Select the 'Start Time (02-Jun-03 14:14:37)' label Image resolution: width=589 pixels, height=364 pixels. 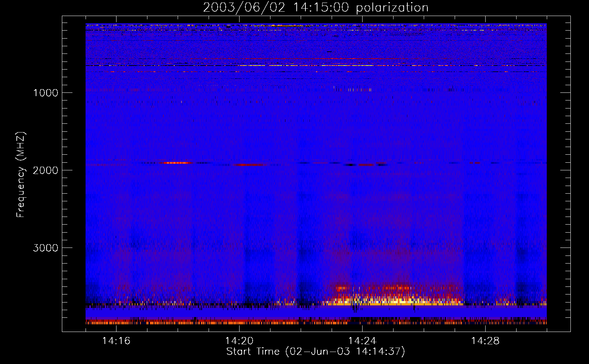316,352
